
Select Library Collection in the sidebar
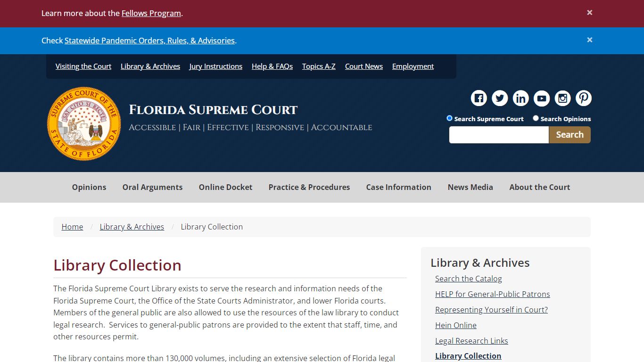[x=468, y=356]
